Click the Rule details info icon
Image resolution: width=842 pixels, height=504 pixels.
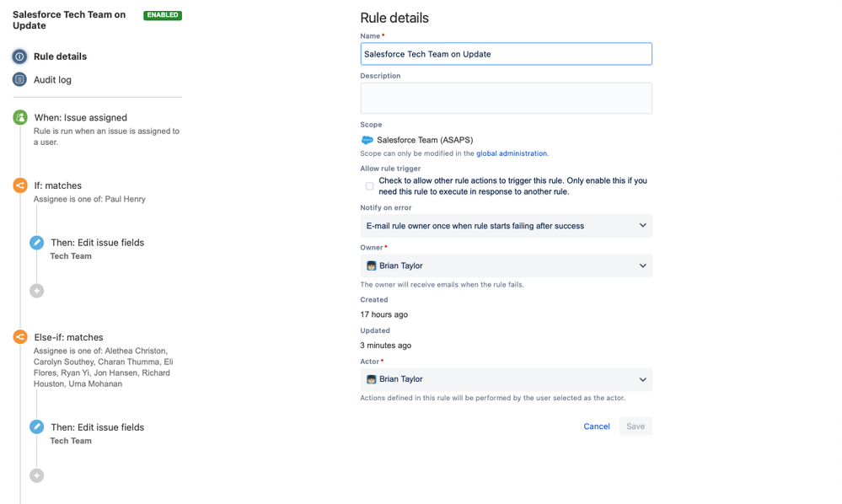[19, 56]
